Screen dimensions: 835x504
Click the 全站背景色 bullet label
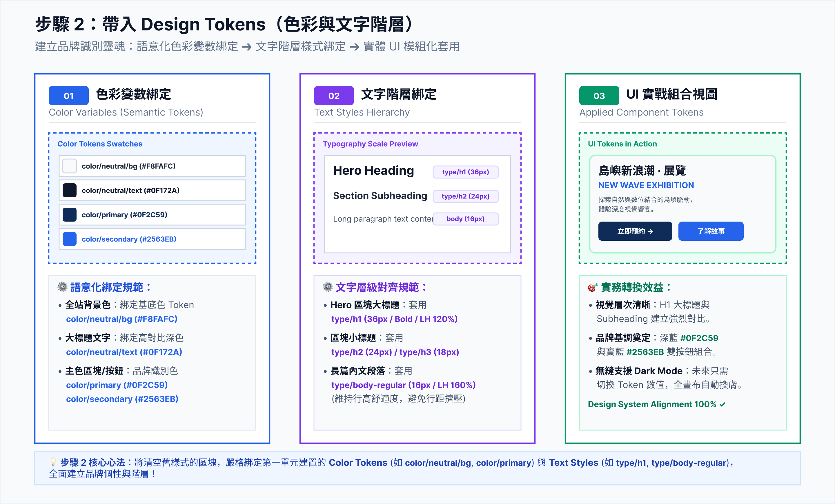[88, 305]
